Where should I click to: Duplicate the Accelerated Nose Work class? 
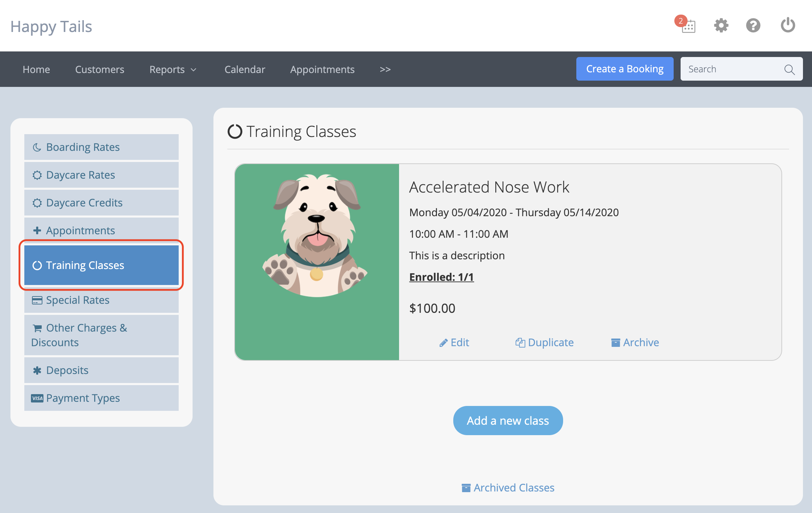click(x=544, y=342)
